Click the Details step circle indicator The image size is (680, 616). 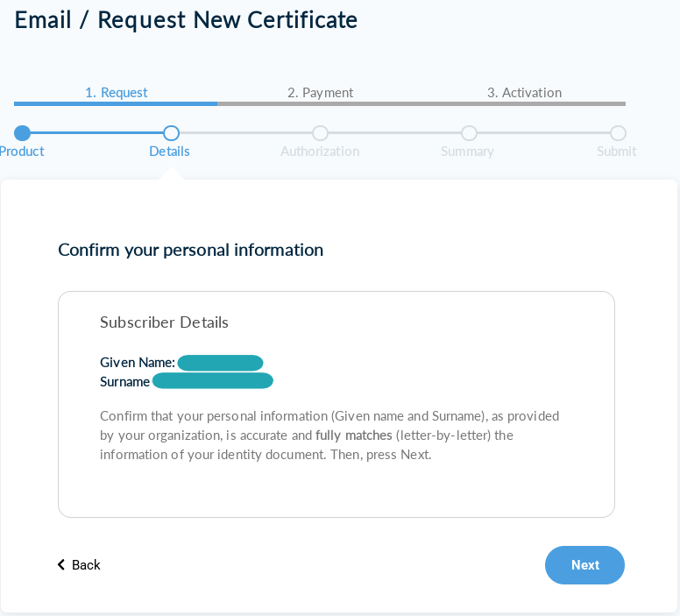tap(172, 133)
